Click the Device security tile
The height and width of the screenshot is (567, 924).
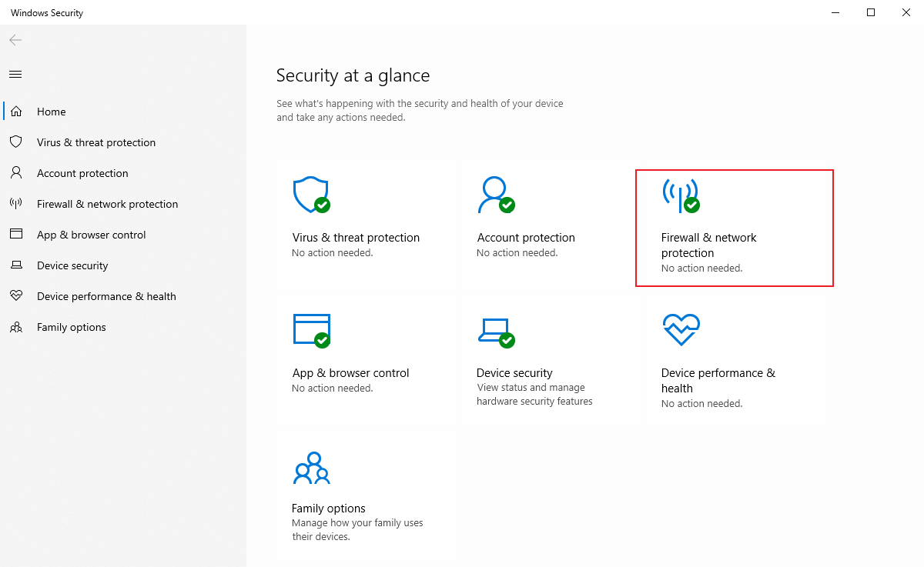click(551, 359)
